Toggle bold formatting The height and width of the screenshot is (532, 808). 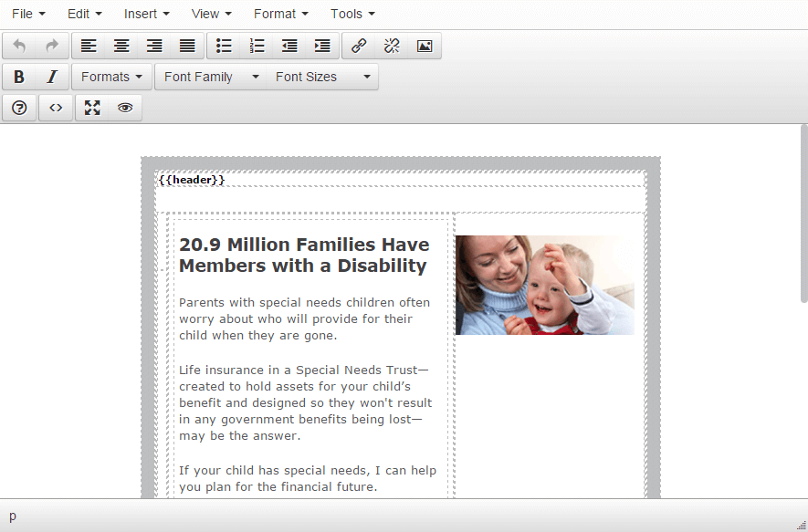click(18, 77)
